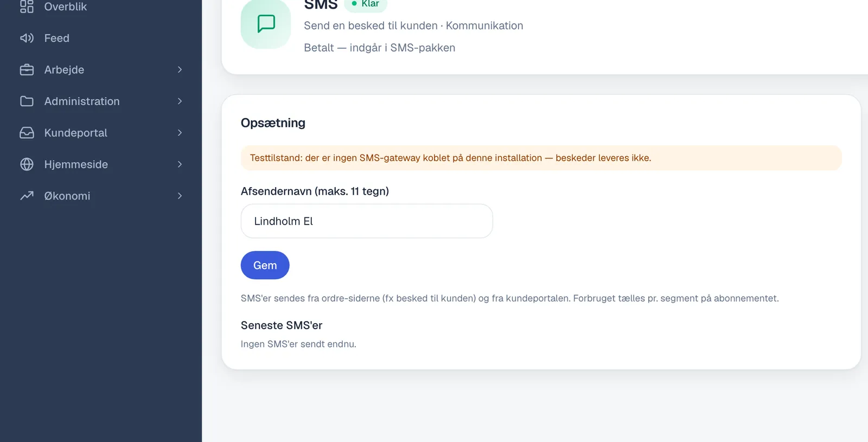
Task: Click the Testtilstand warning banner
Action: 541,158
